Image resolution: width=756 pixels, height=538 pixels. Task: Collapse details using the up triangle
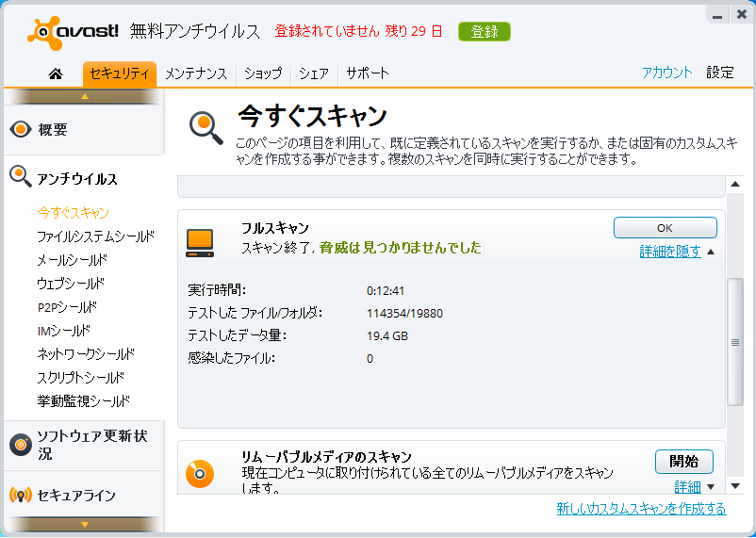pyautogui.click(x=711, y=252)
